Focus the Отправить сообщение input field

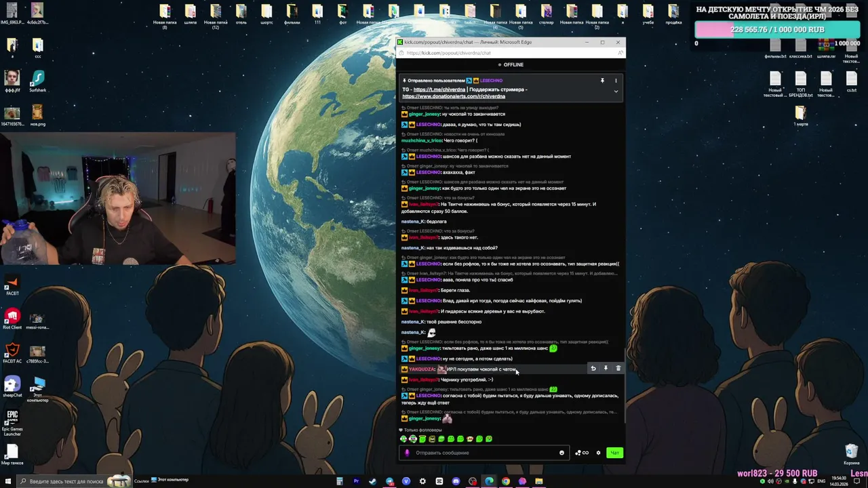(x=485, y=453)
